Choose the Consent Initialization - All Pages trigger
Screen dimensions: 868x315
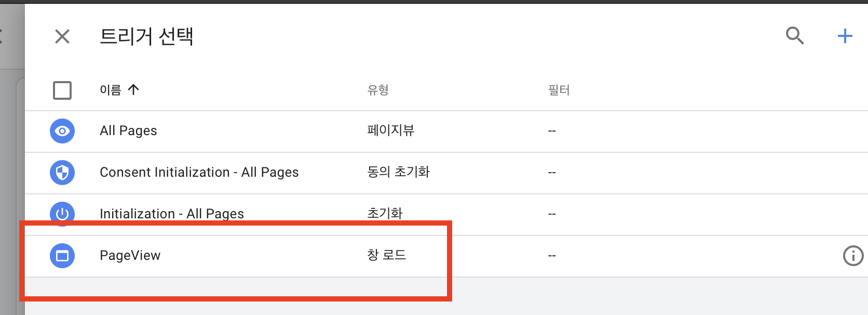(199, 172)
